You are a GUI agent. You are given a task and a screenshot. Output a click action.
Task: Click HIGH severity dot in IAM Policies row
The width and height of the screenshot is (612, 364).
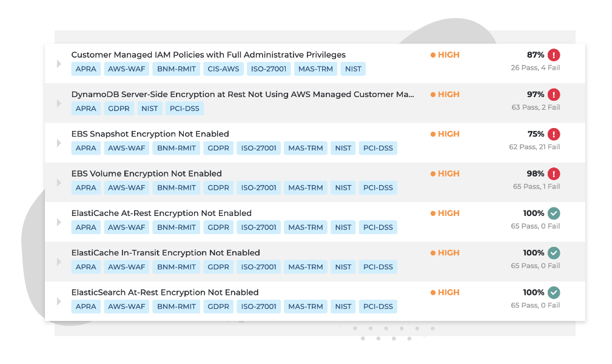tap(433, 55)
